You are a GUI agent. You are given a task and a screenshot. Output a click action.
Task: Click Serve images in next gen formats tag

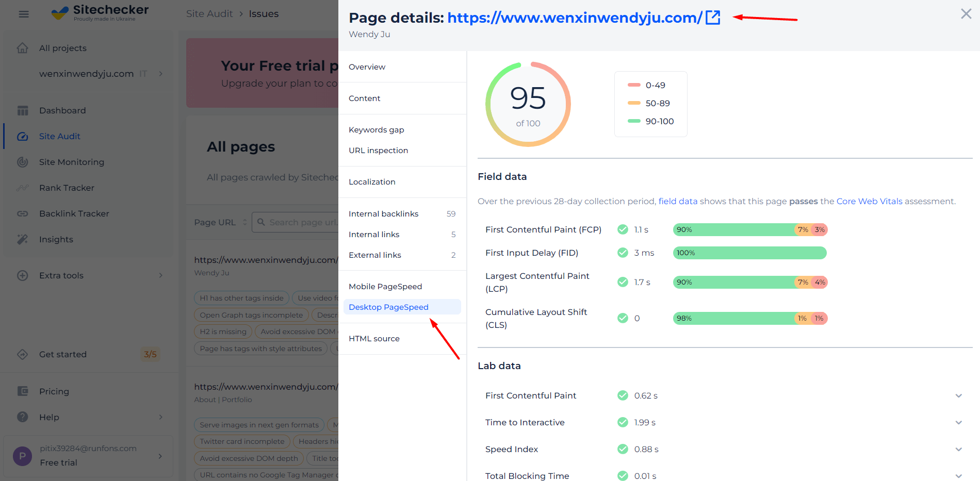click(259, 425)
